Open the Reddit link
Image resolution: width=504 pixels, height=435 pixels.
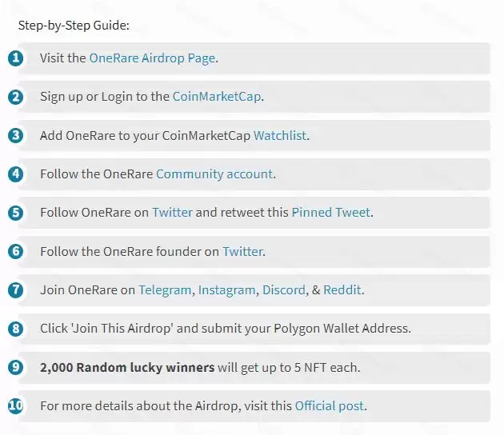click(x=342, y=289)
